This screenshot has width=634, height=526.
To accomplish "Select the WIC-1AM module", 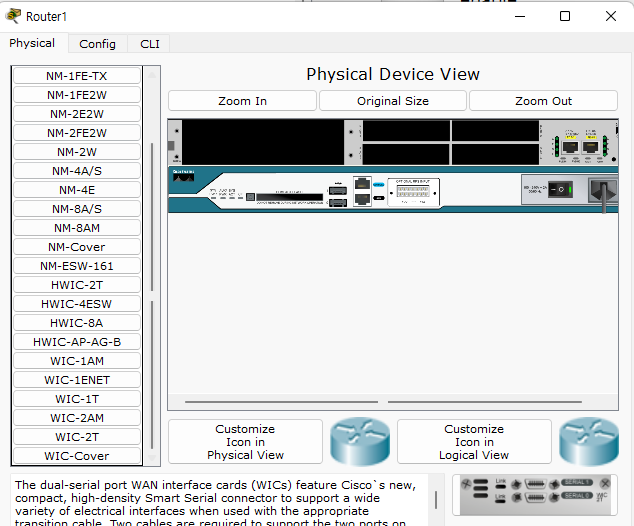I will click(x=77, y=361).
